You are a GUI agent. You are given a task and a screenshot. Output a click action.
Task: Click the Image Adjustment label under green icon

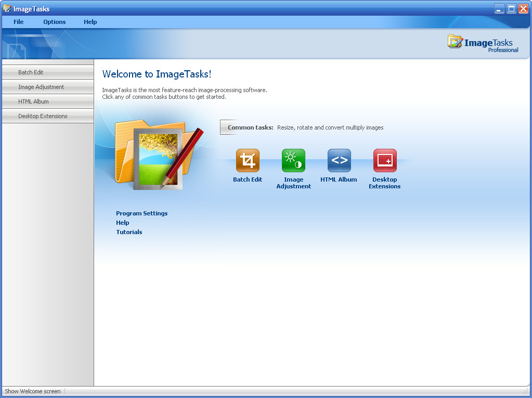coord(293,183)
